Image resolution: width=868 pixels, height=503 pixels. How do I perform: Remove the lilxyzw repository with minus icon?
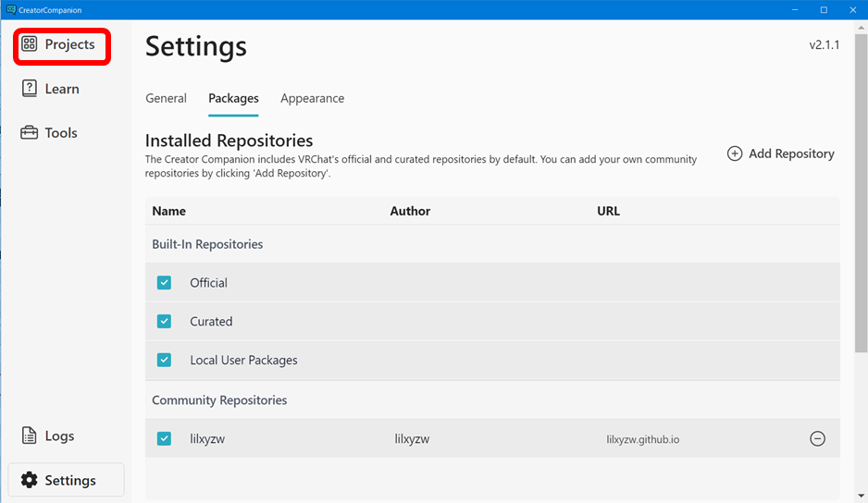[817, 439]
